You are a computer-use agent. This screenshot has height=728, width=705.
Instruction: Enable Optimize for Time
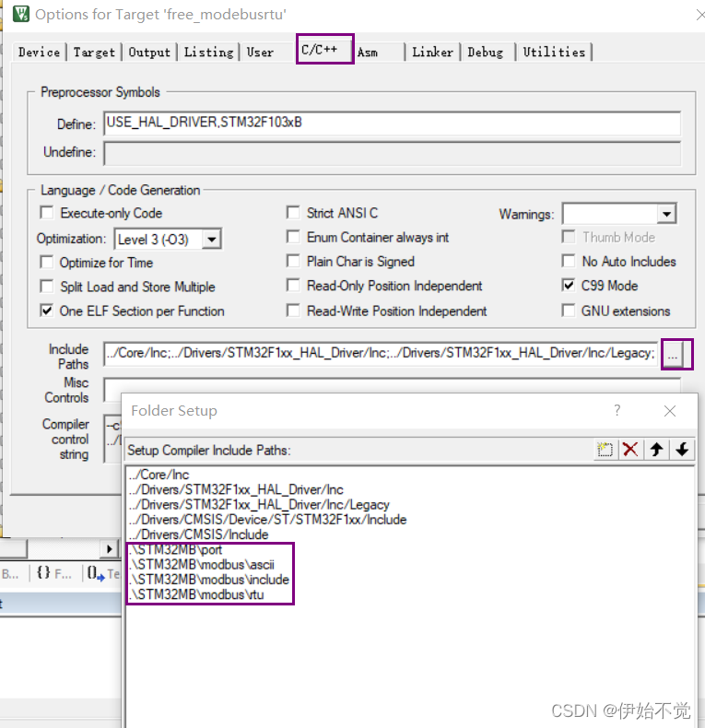click(x=46, y=263)
